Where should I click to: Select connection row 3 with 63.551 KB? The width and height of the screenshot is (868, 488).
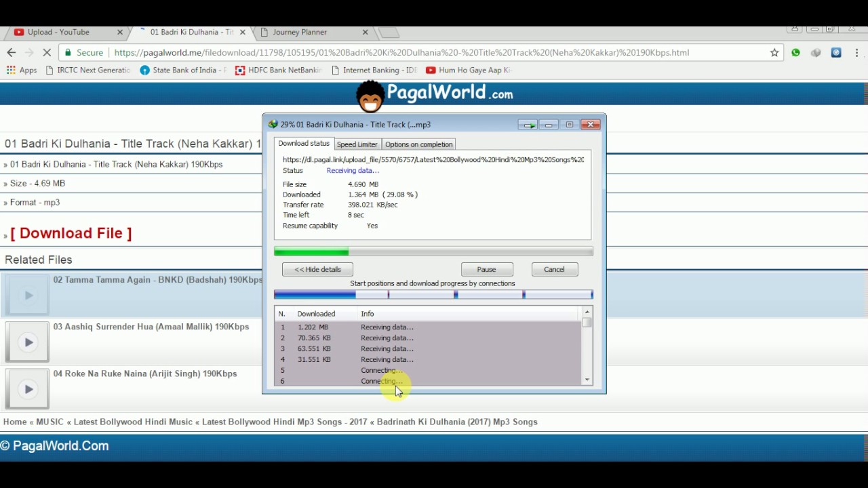[428, 349]
